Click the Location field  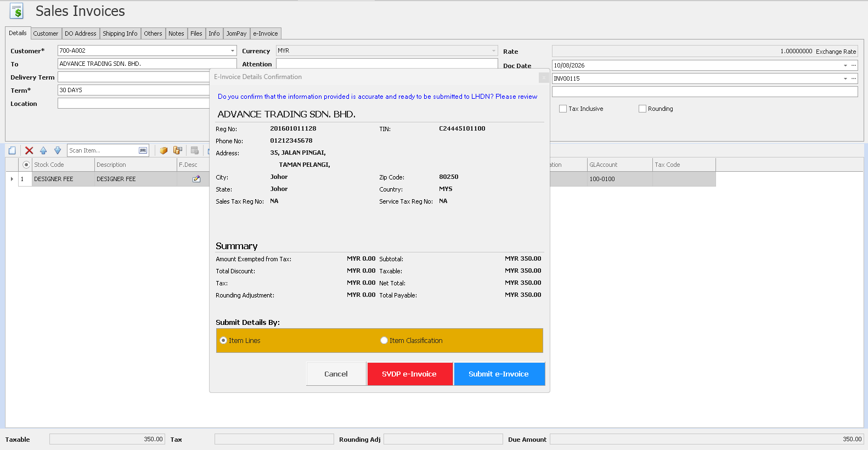click(134, 103)
